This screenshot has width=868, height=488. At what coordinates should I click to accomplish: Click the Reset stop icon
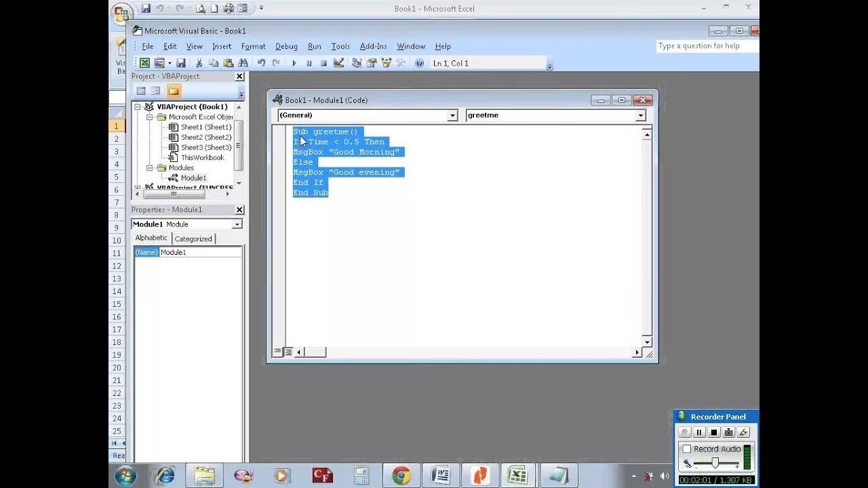[x=323, y=63]
